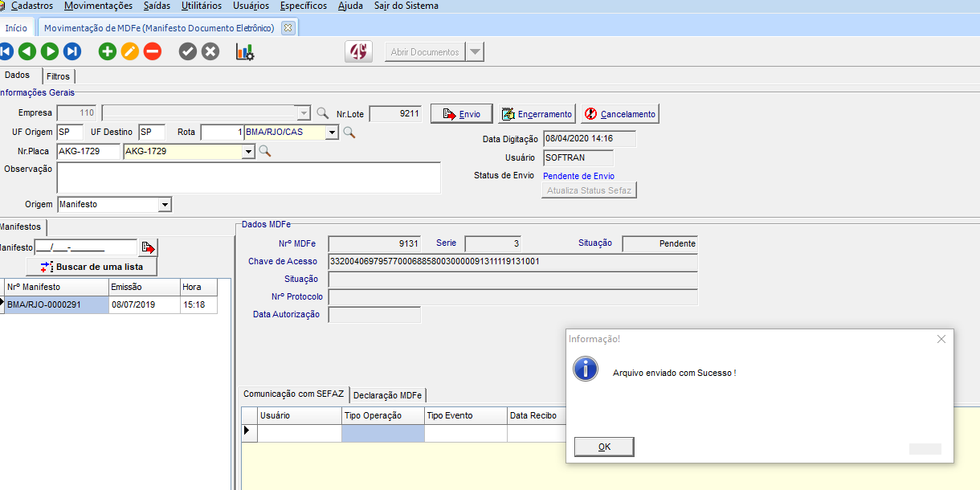Click the Nr.Lote 9211 field
Screen dimensions: 980x490
[395, 114]
